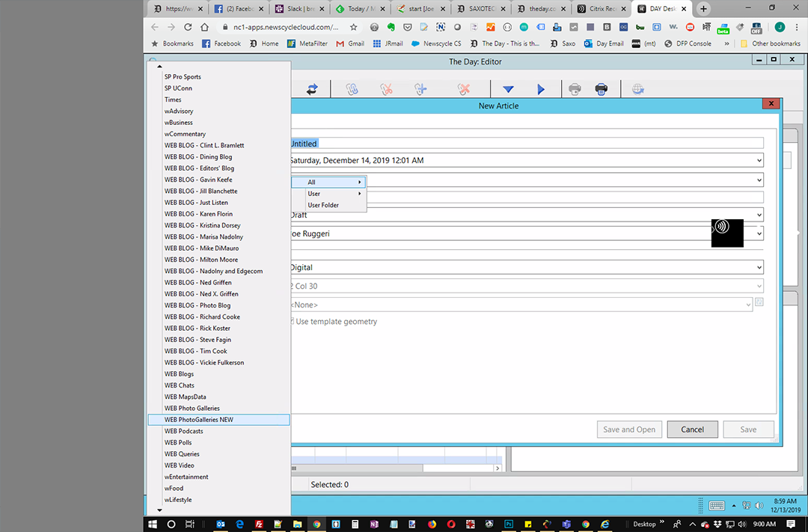Open the Digital dropdown
Viewport: 808px width, 532px height.
point(759,268)
